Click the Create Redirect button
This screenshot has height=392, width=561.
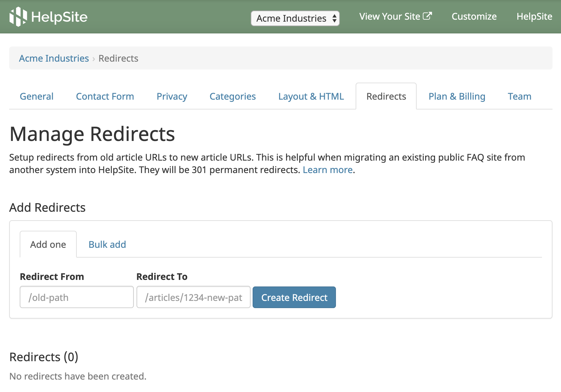pos(294,297)
